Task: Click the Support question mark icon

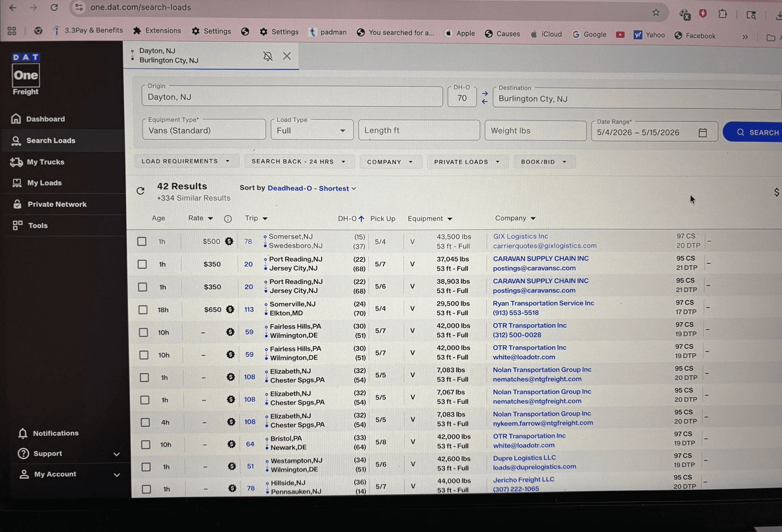Action: [23, 453]
